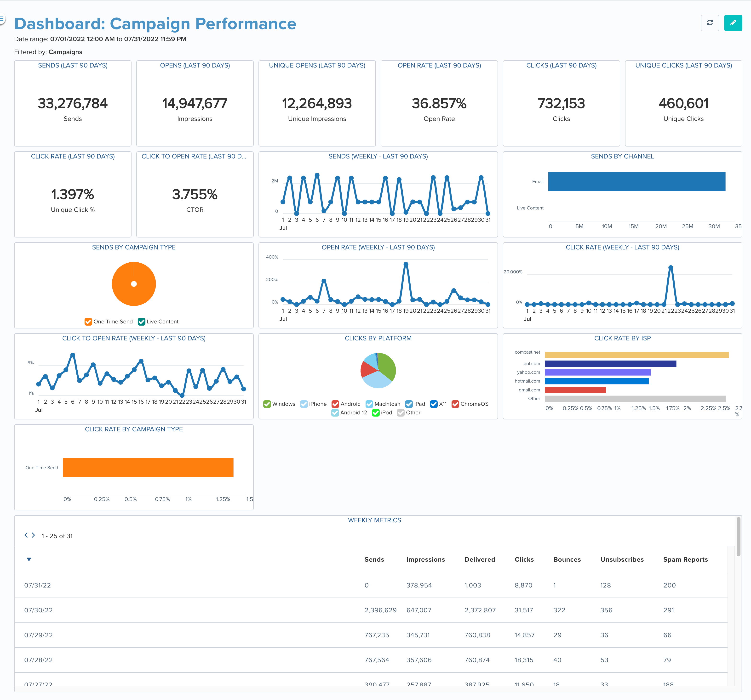The image size is (751, 700).
Task: Enable iPhone in Clicks by Platform legend
Action: 304,404
